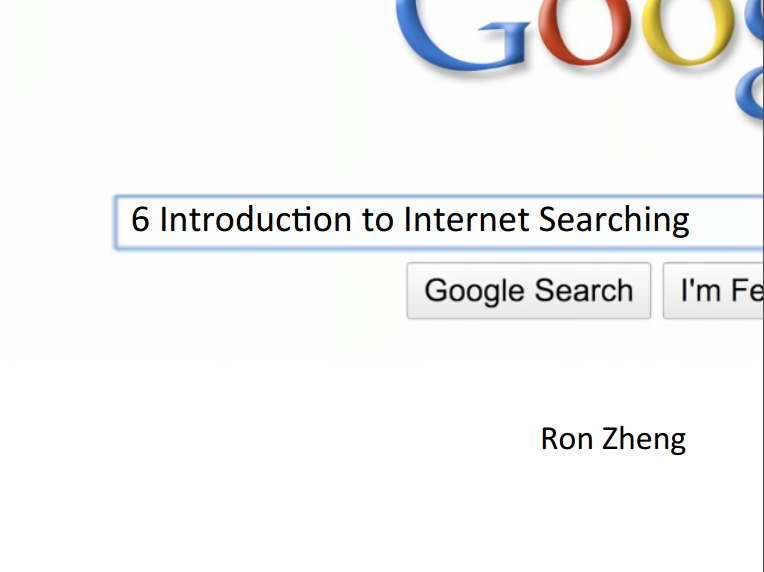Focus the Google search input field
The height and width of the screenshot is (572, 764).
click(x=439, y=222)
